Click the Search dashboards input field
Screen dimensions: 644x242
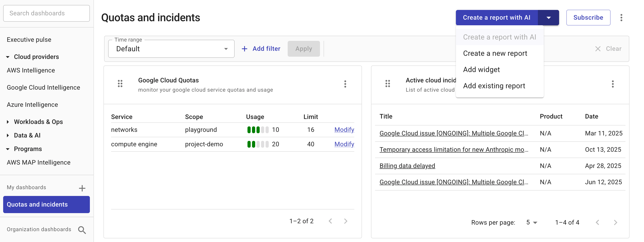click(x=47, y=13)
